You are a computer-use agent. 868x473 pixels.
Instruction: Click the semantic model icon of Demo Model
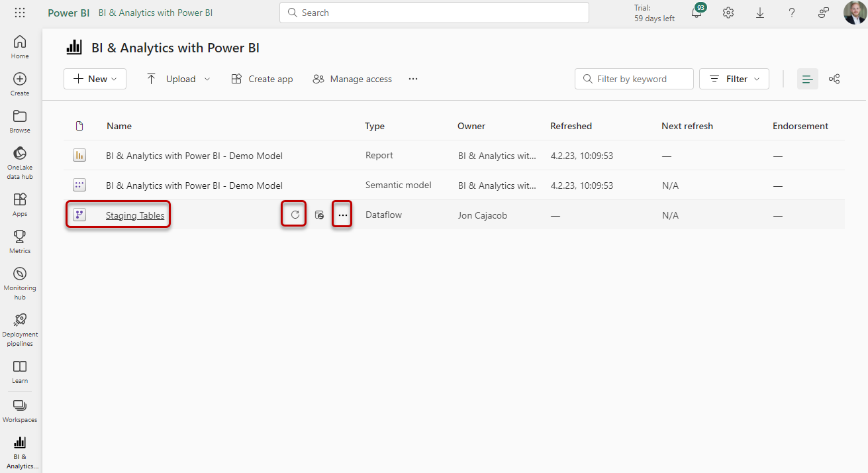(x=79, y=185)
